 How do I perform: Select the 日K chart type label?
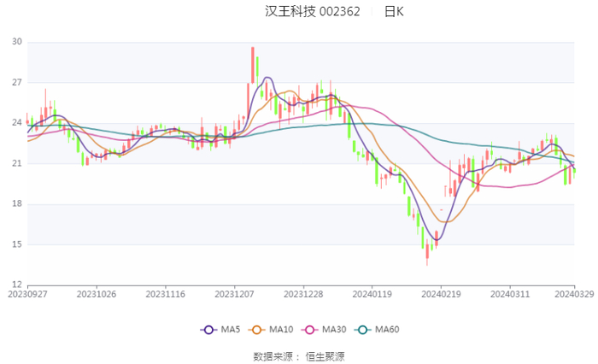point(393,12)
